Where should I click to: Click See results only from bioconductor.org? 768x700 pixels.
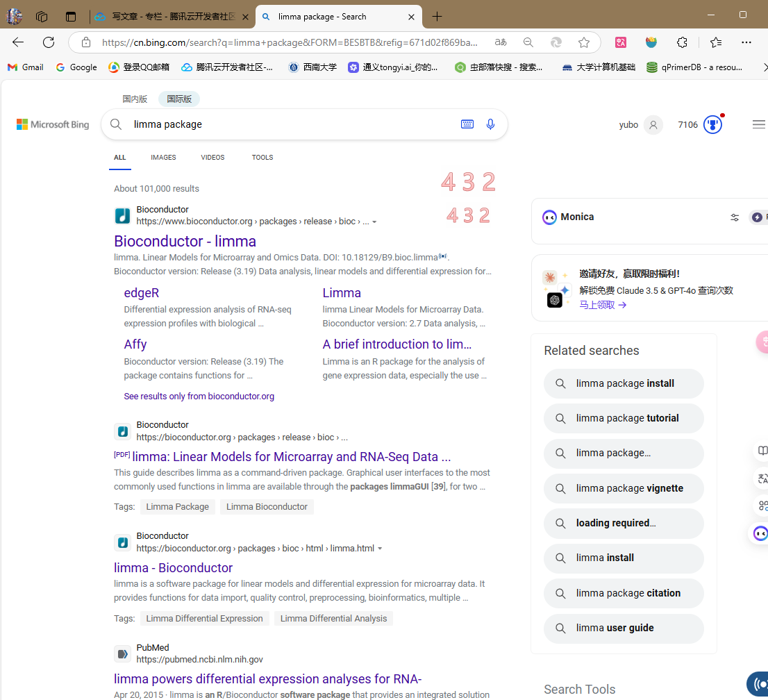(199, 397)
